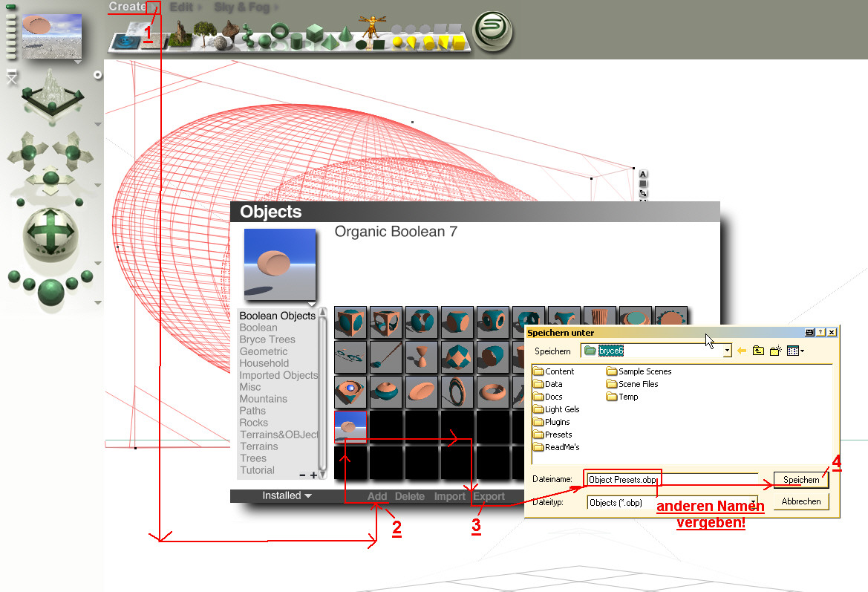Screen dimensions: 868x592
Task: Create a green cone primitive
Action: tap(345, 33)
